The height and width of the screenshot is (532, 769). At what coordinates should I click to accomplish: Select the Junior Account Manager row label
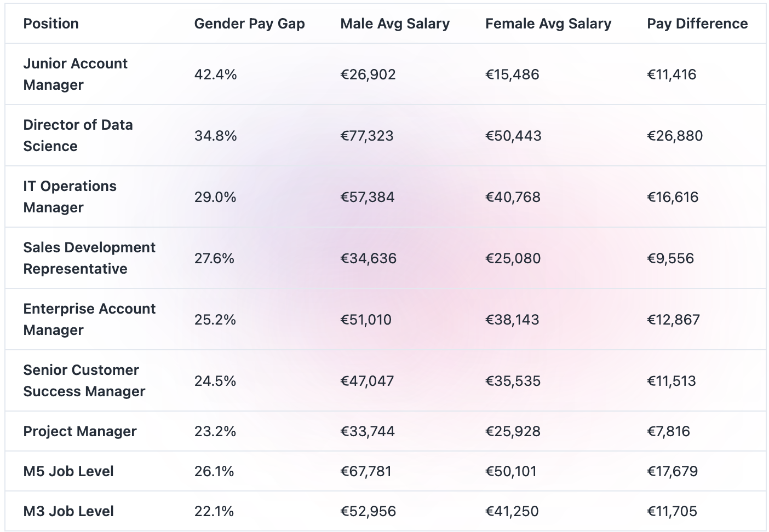pyautogui.click(x=75, y=74)
